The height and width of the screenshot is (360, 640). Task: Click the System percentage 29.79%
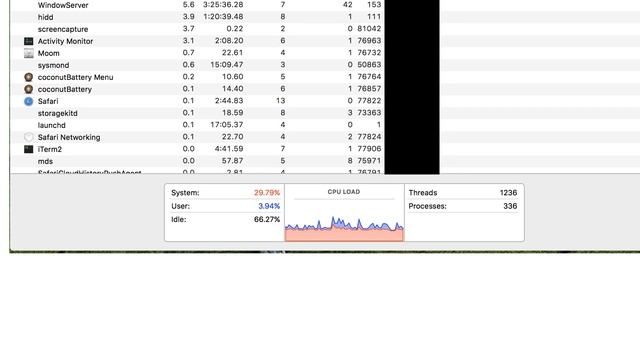[x=267, y=193]
